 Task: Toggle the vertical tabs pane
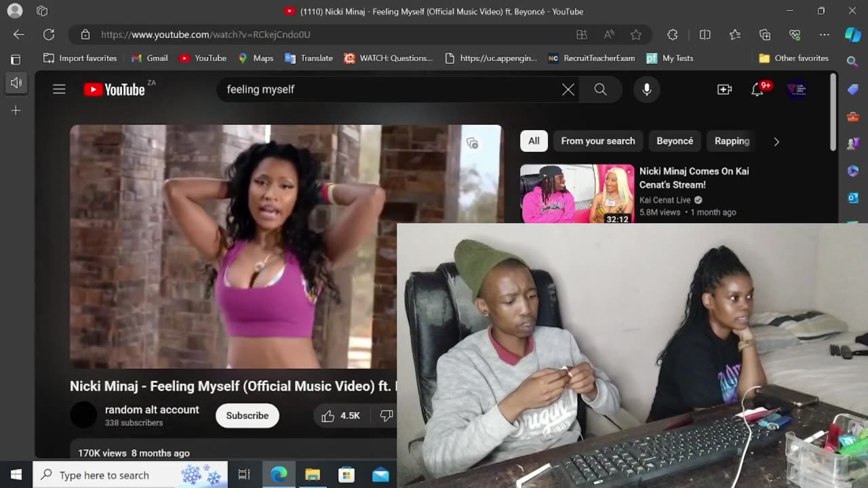pos(16,60)
